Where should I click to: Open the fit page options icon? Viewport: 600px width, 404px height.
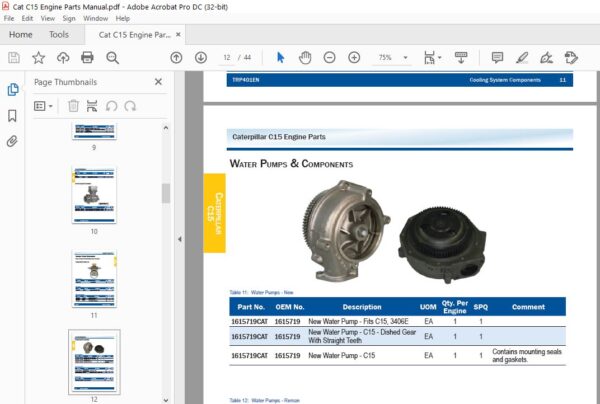click(432, 58)
